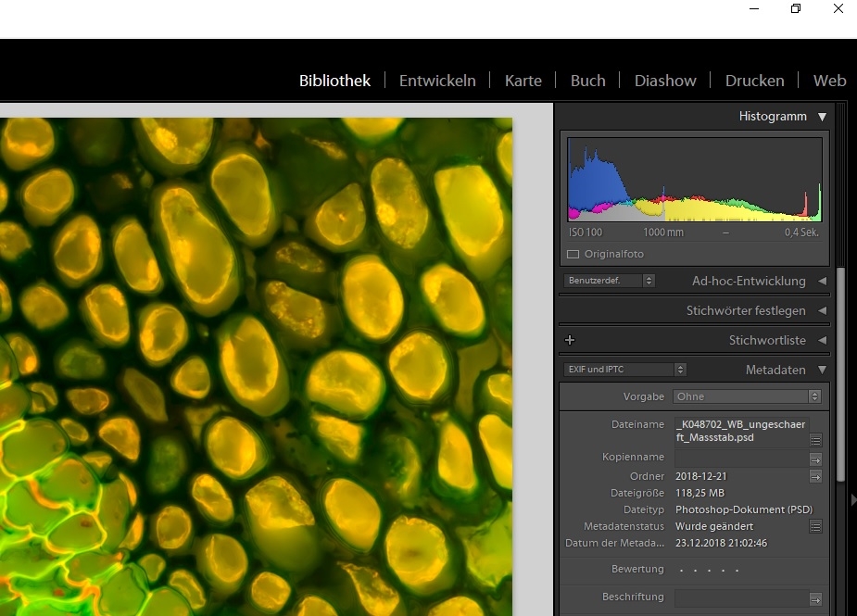Show the 2018-12-21 folder via Ordner arrow
Image resolution: width=857 pixels, height=616 pixels.
[x=815, y=476]
